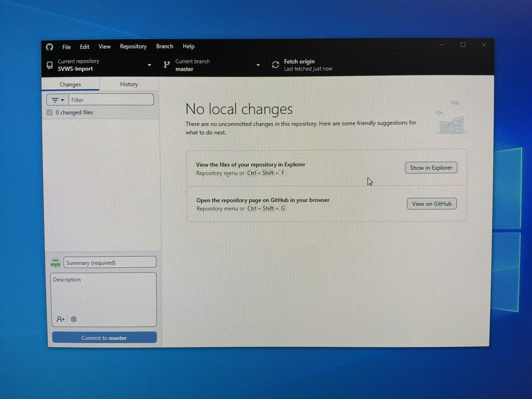Focus the Filter input field
Screen dimensions: 532x399
coord(111,100)
